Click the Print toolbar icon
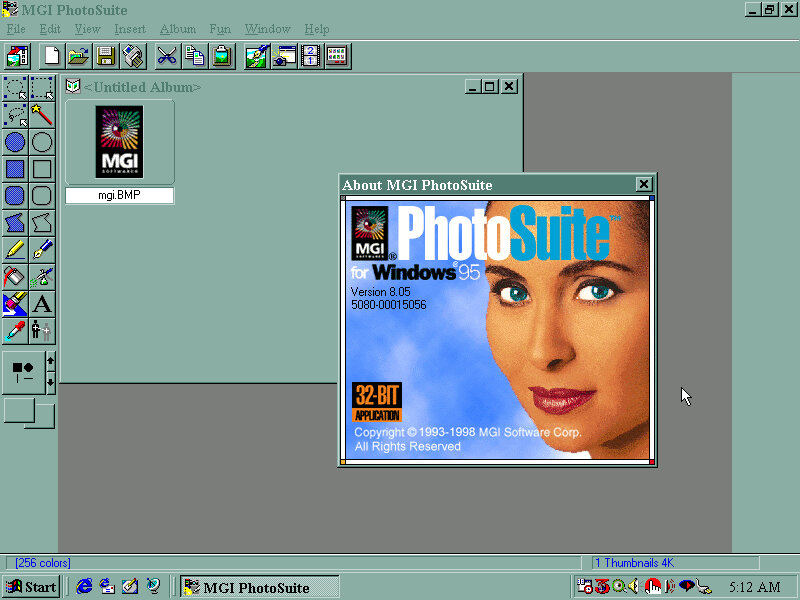 pyautogui.click(x=132, y=56)
